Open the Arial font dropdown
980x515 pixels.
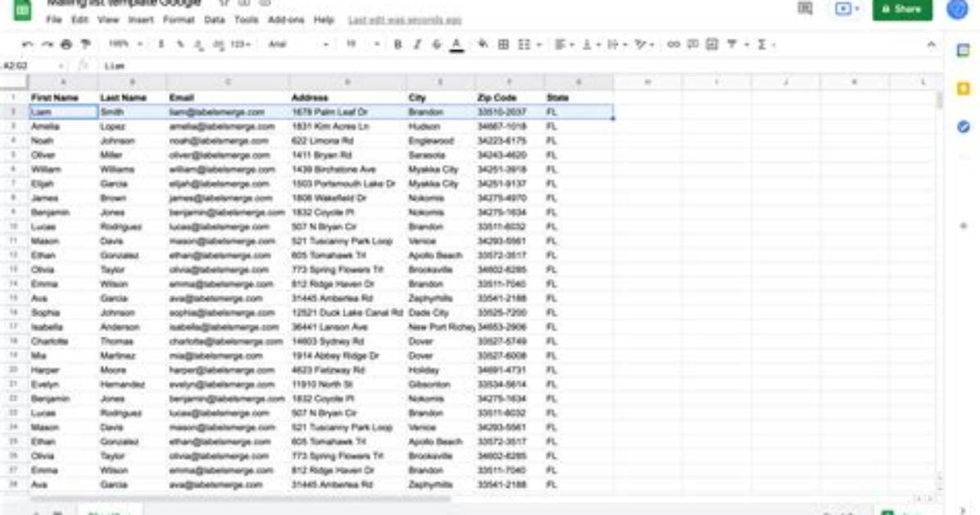[298, 44]
